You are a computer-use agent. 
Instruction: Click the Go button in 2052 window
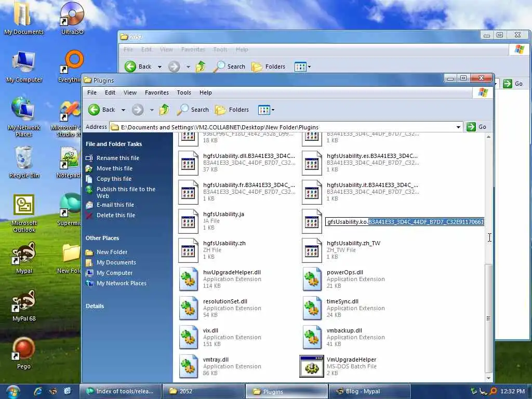tap(513, 84)
